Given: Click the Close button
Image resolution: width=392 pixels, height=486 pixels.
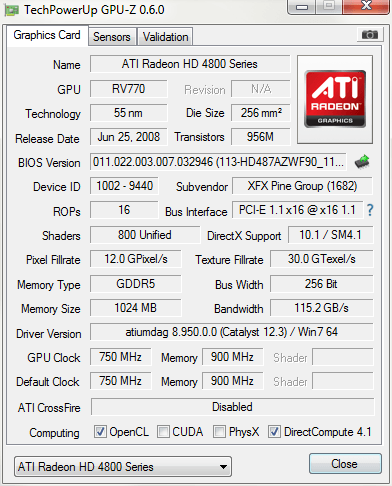Looking at the screenshot, I should pyautogui.click(x=345, y=464).
